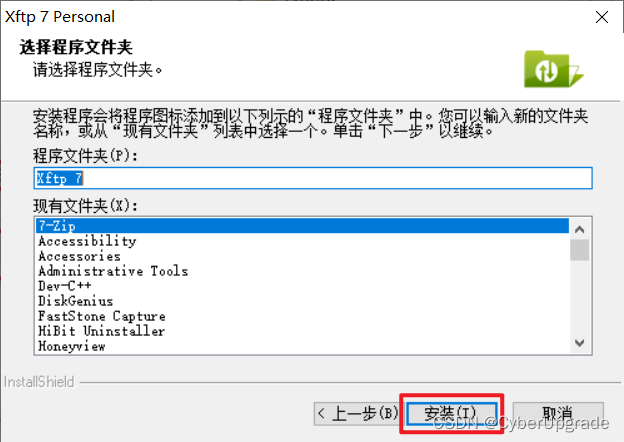The height and width of the screenshot is (442, 624).
Task: Go back with the 上一步(B) button
Action: [357, 414]
